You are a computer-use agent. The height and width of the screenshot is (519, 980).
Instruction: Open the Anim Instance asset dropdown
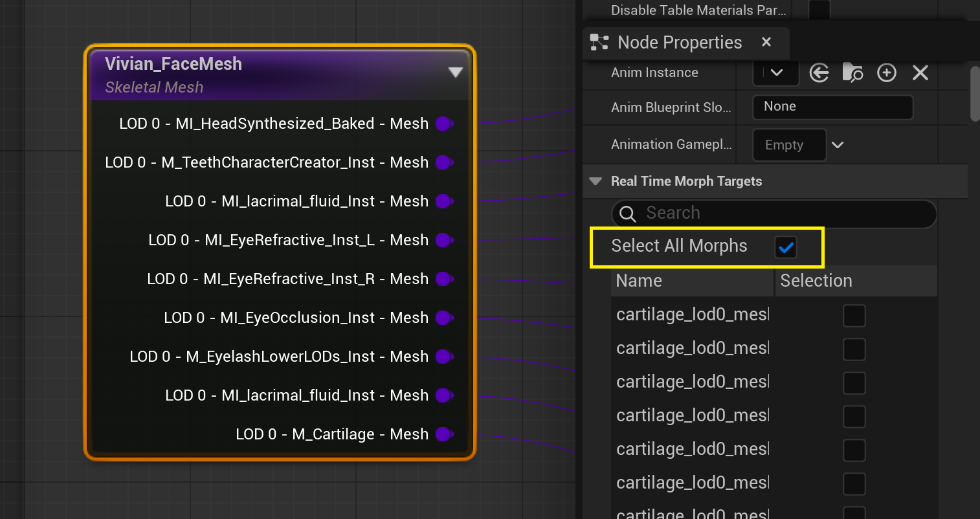click(776, 72)
